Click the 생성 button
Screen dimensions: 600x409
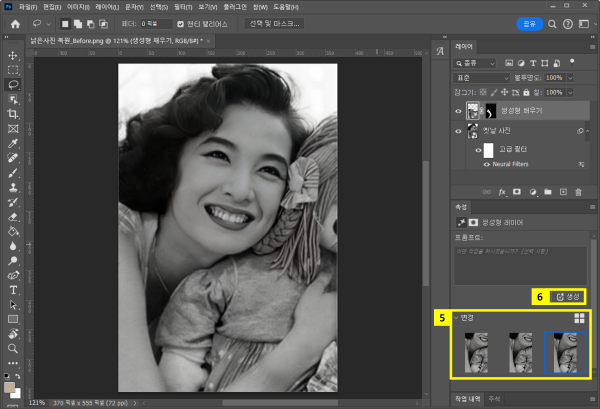(567, 297)
